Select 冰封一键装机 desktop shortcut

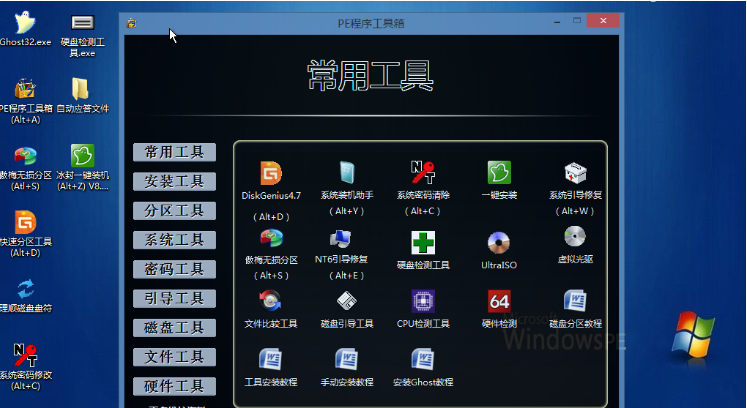coord(82,168)
